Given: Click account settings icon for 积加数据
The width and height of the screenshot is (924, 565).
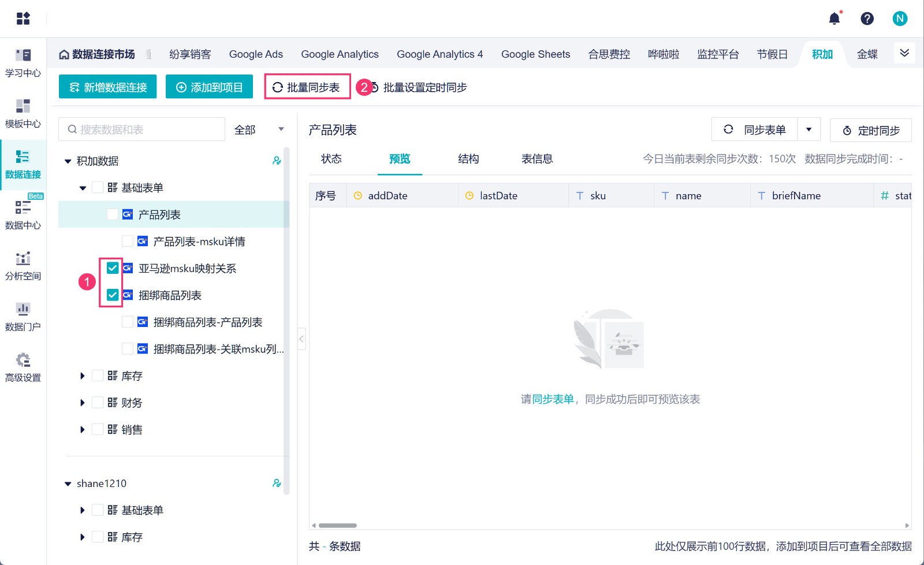Looking at the screenshot, I should click(277, 161).
